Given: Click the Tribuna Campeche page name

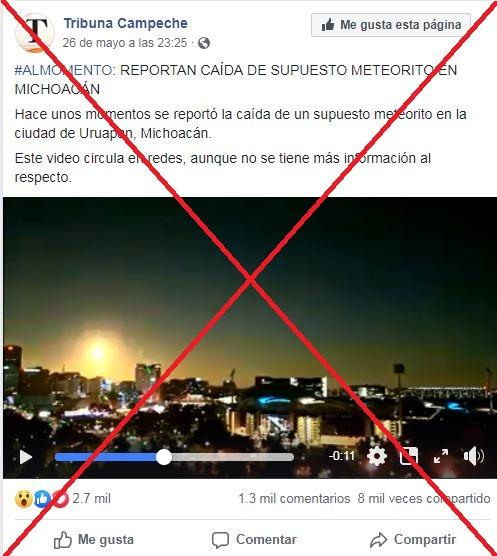Looking at the screenshot, I should pos(125,23).
